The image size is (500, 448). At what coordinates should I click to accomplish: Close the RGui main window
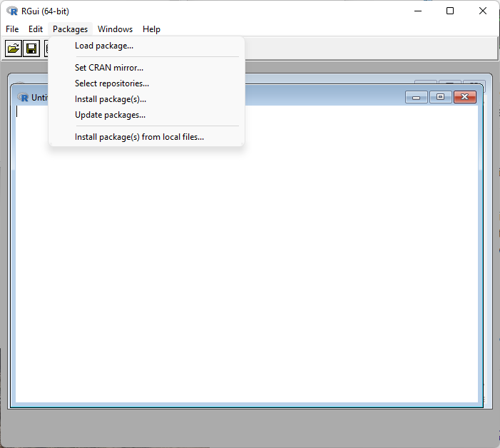[x=482, y=11]
